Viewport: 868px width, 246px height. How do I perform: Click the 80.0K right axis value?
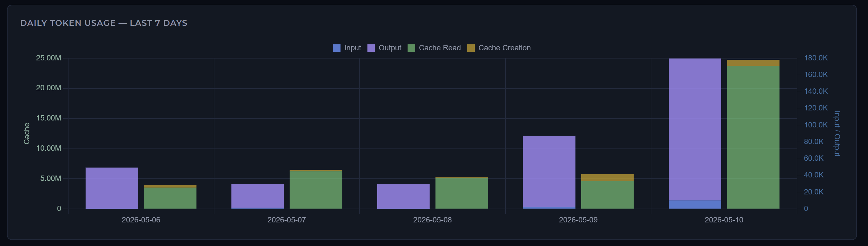(814, 142)
